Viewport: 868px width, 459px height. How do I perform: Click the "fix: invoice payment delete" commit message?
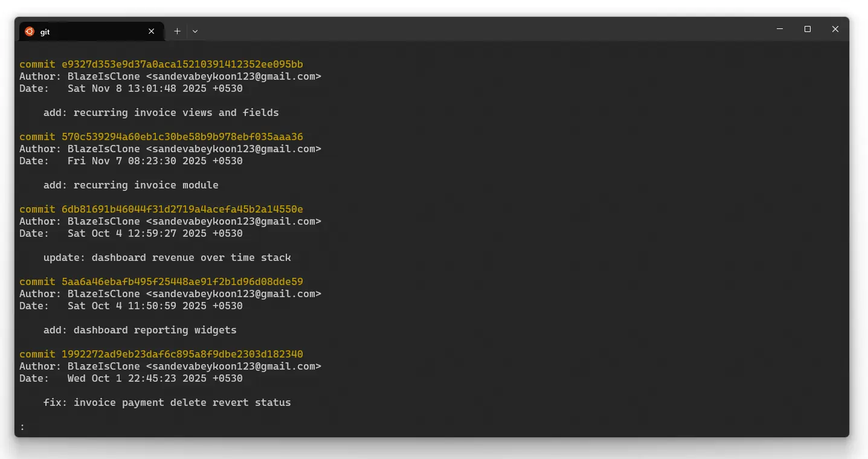[x=167, y=403]
